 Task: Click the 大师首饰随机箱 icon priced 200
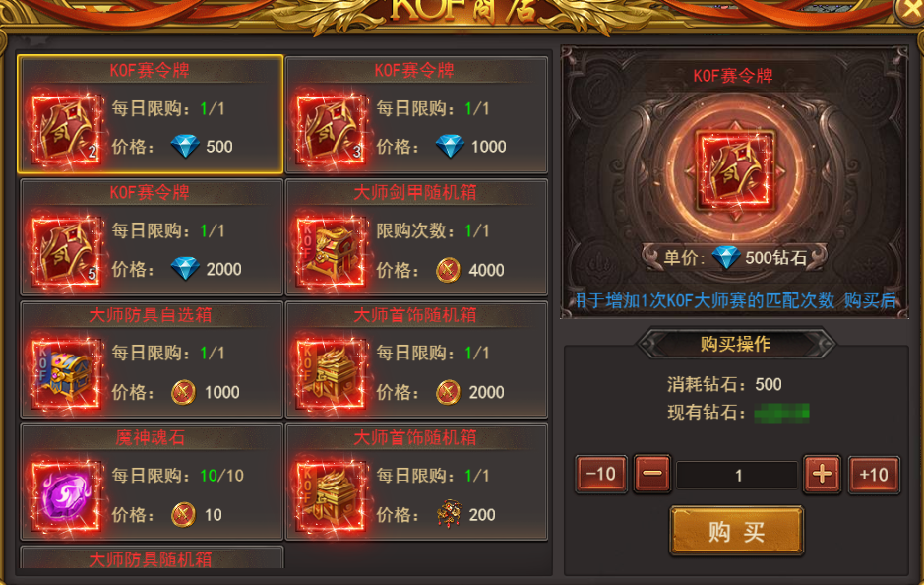331,496
